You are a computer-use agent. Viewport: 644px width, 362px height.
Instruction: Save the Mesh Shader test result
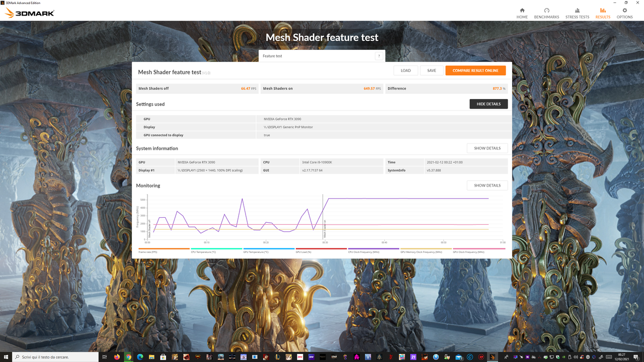[x=431, y=70]
